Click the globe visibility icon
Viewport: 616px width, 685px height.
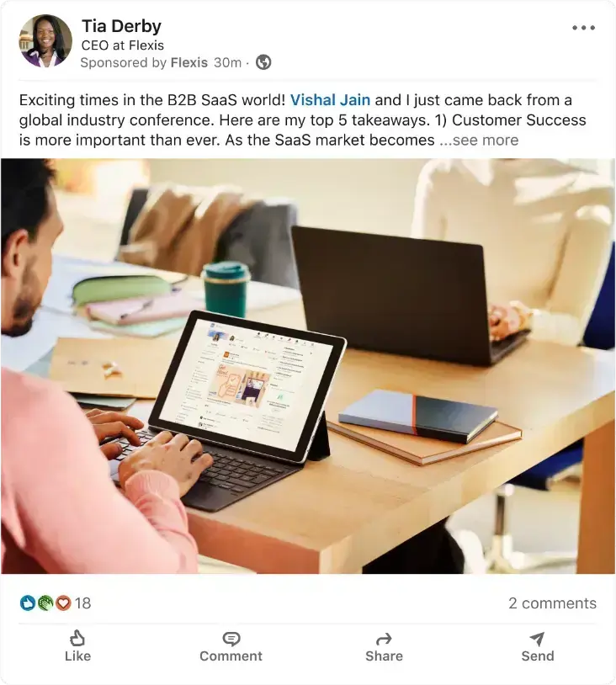(x=263, y=62)
